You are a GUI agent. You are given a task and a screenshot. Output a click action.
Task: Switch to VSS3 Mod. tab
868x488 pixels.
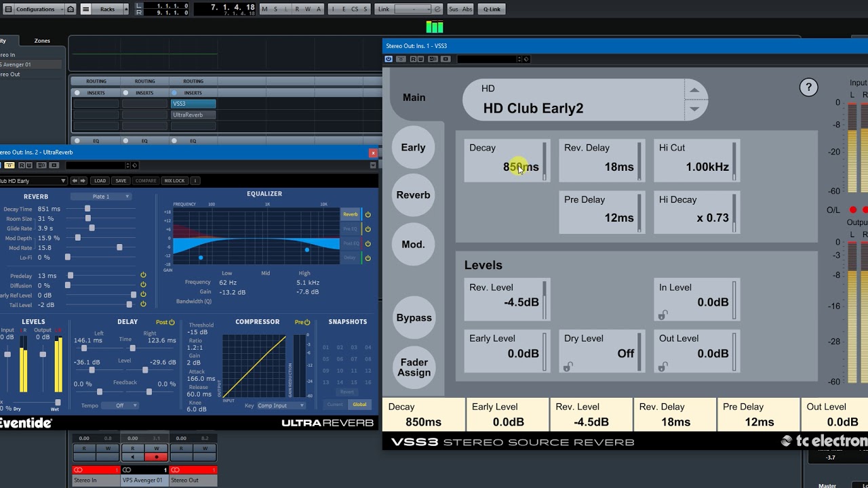point(413,244)
